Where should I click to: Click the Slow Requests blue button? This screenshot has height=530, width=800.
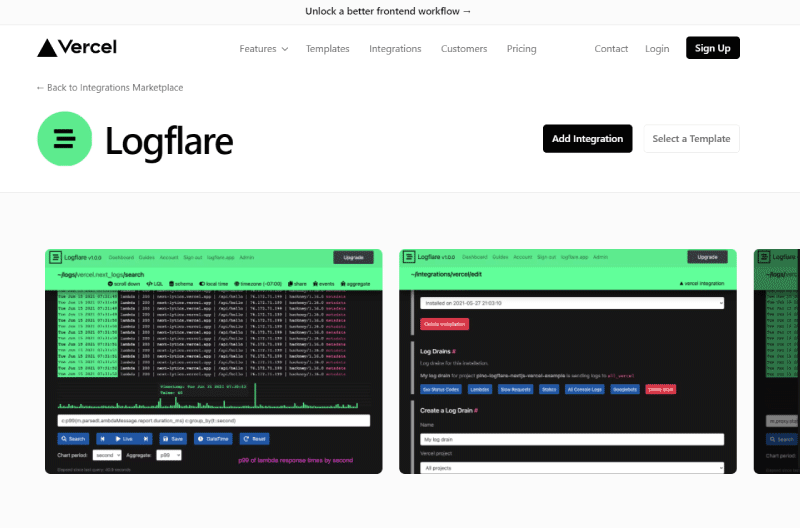point(515,389)
